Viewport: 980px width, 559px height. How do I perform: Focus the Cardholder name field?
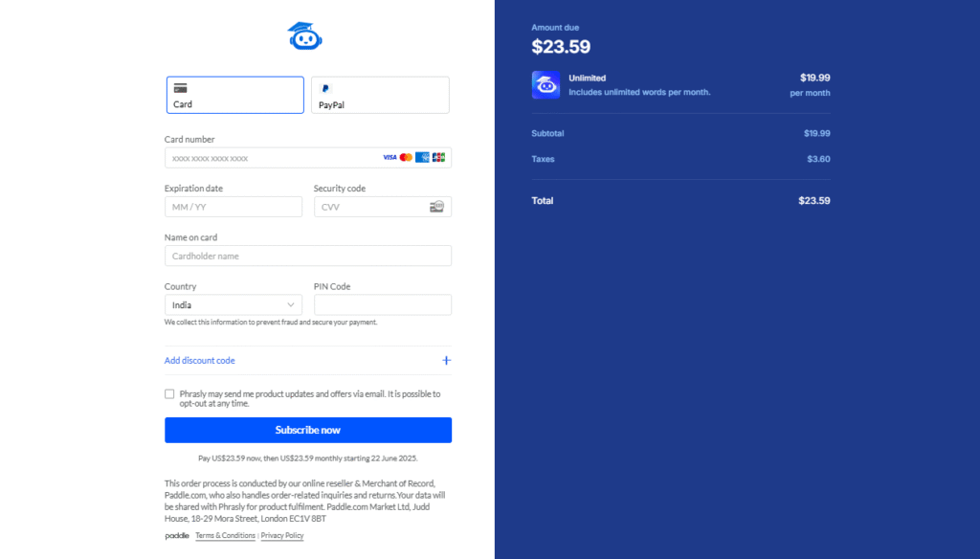[308, 256]
